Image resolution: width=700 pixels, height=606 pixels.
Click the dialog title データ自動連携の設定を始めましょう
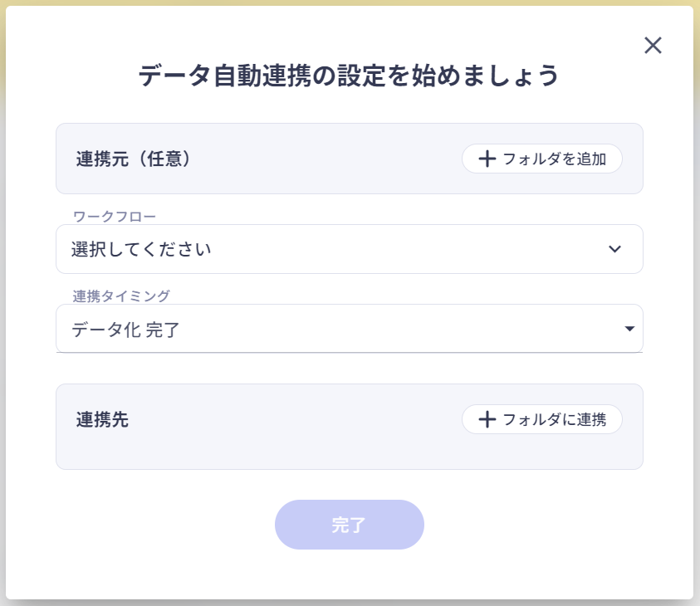point(349,76)
